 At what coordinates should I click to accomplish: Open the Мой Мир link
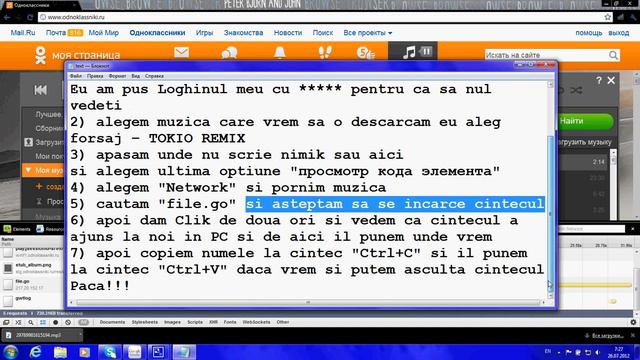(x=104, y=33)
